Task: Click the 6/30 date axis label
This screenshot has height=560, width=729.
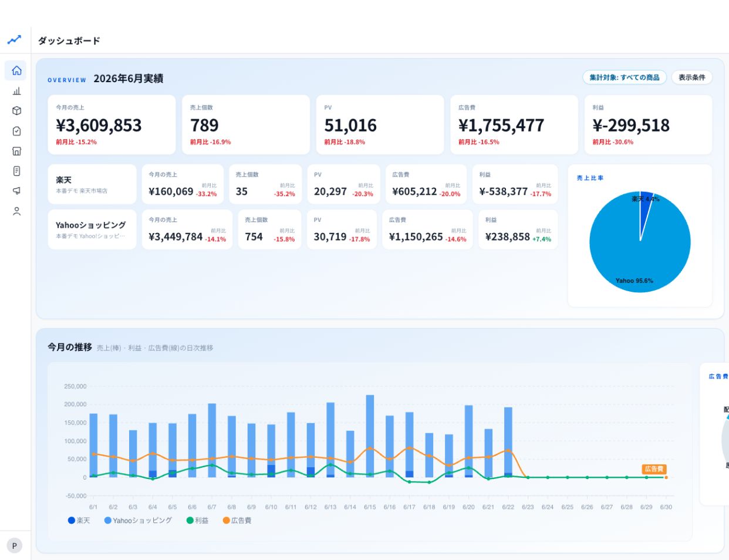Action: point(666,507)
